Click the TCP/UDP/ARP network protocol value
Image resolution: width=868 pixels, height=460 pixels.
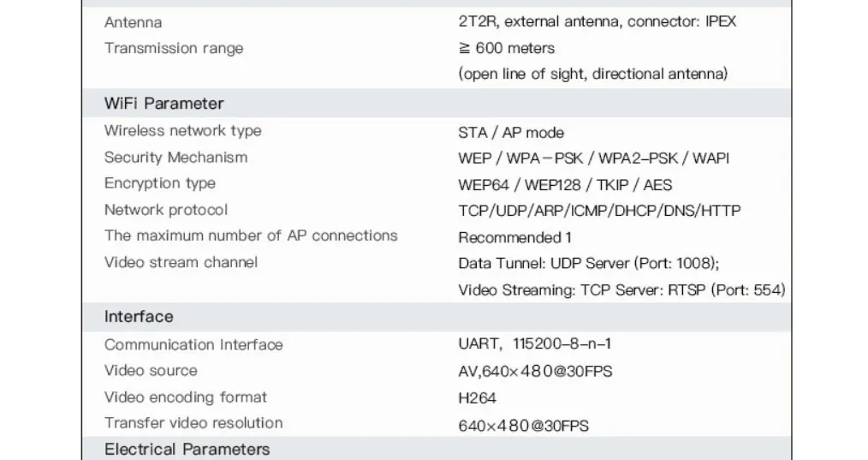pos(599,211)
